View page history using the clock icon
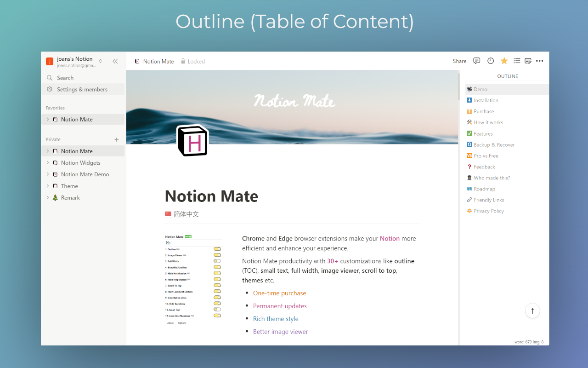Viewport: 588px width, 368px height. coord(490,61)
